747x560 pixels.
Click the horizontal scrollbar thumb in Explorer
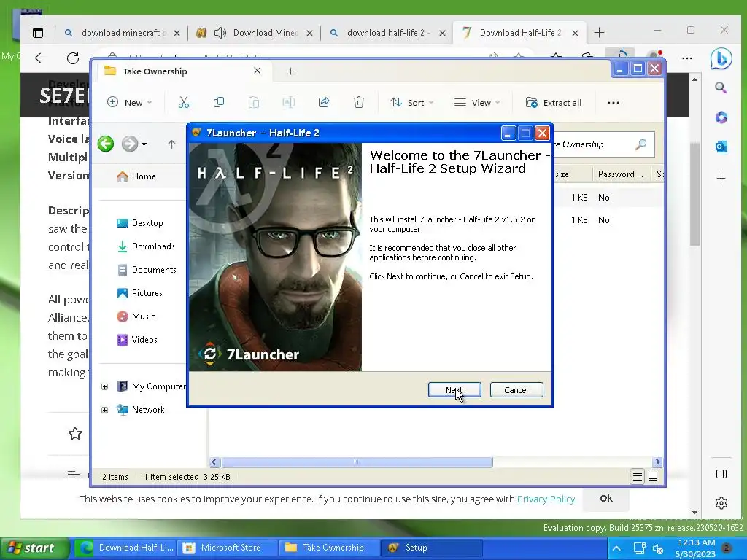click(356, 462)
